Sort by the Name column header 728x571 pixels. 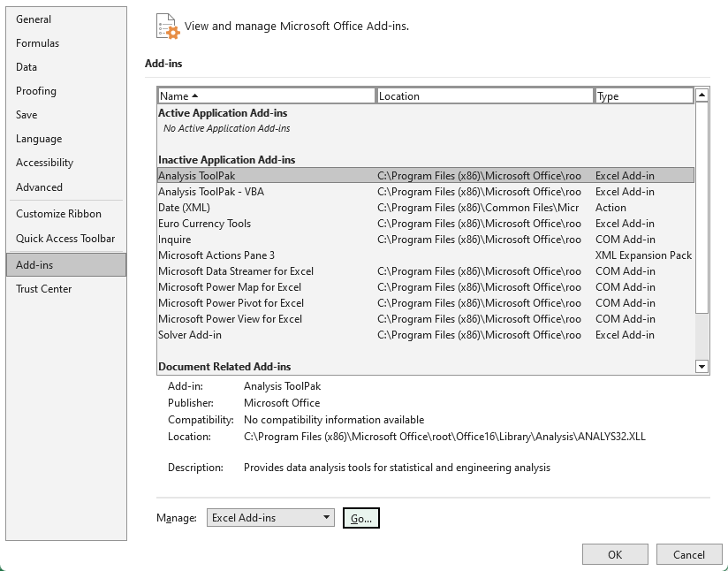(266, 95)
